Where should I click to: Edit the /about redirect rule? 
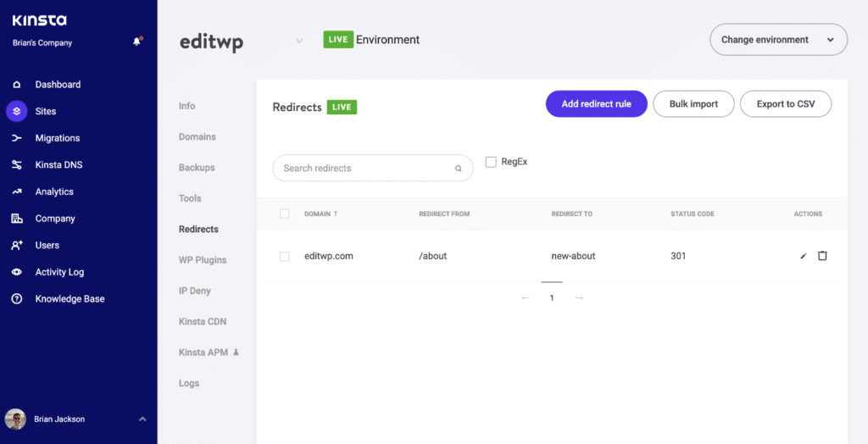pos(804,256)
